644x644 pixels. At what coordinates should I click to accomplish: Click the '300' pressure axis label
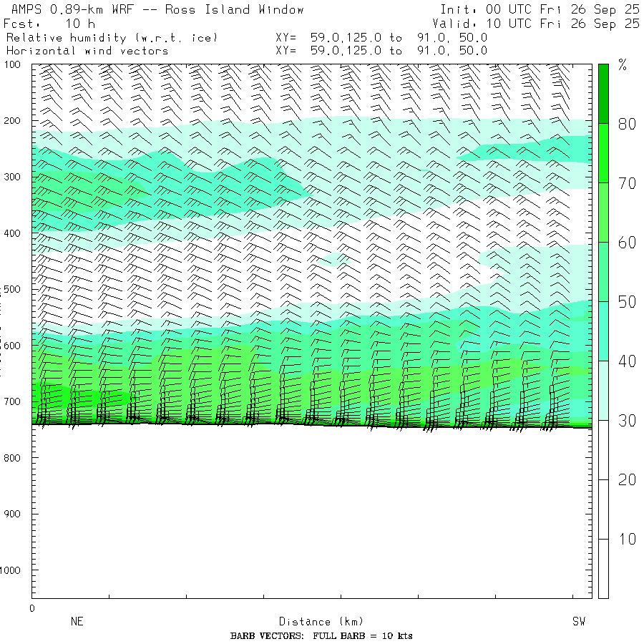tap(12, 177)
